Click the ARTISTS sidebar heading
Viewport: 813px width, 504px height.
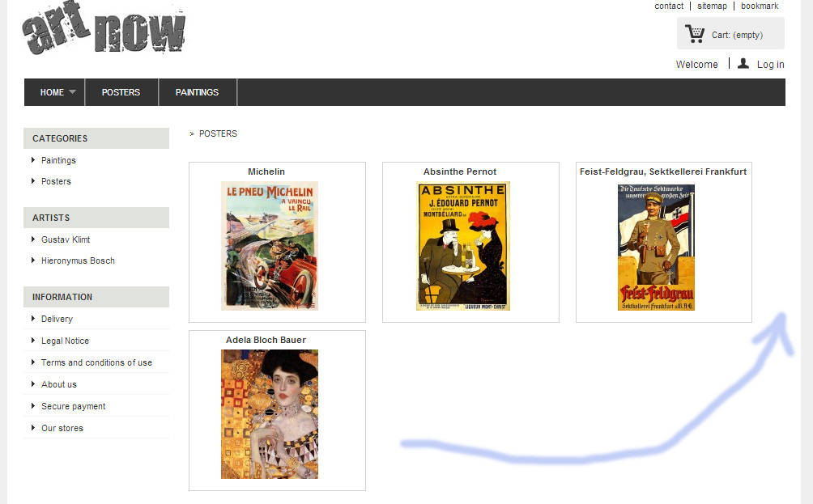click(x=96, y=218)
